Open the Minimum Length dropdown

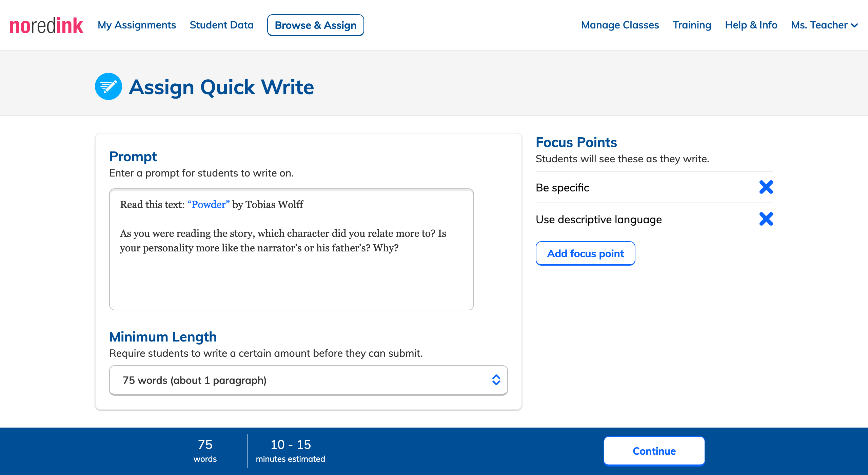308,380
